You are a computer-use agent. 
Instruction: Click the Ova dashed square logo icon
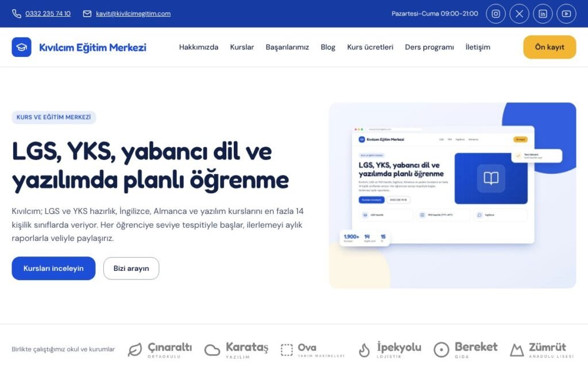click(287, 350)
